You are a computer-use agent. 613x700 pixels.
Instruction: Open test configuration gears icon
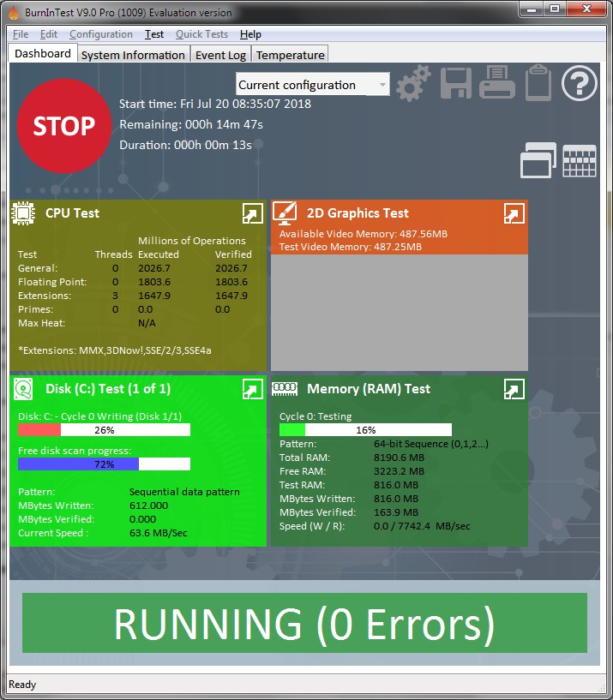413,83
